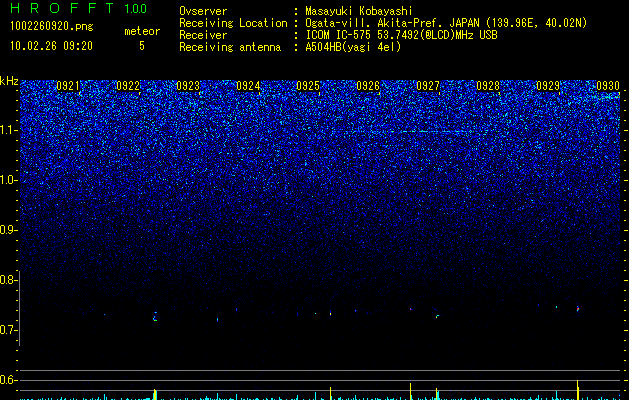
Task: Click the Receiving Location label
Action: click(x=233, y=23)
